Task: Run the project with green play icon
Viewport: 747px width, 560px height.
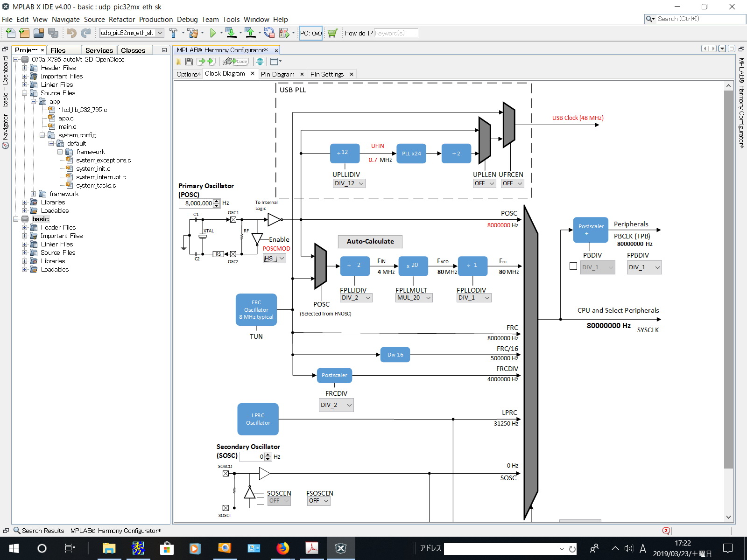Action: coord(213,33)
